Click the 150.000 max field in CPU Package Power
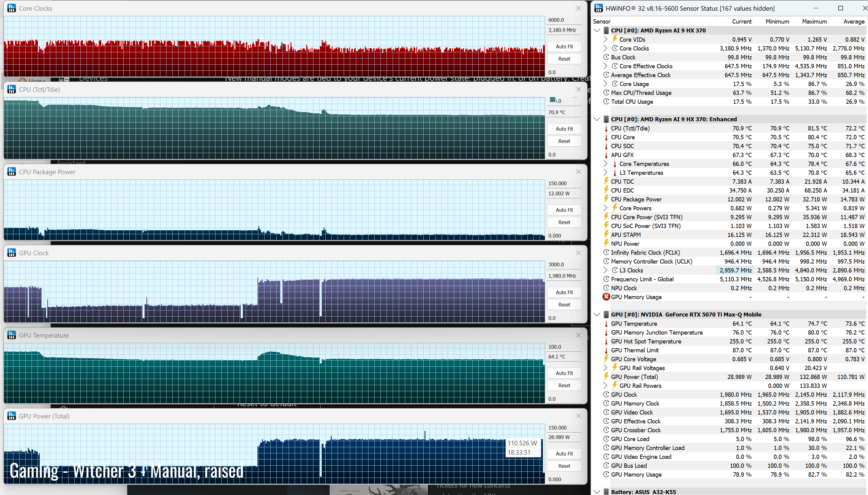The image size is (868, 495). tap(564, 184)
